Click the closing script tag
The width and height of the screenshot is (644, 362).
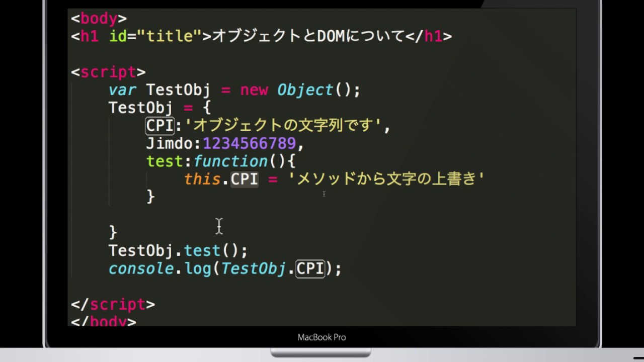tap(113, 305)
